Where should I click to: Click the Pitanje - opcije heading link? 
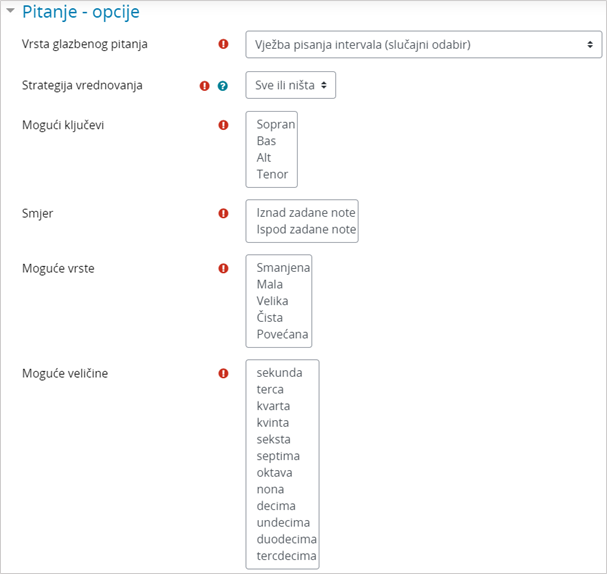pos(81,12)
